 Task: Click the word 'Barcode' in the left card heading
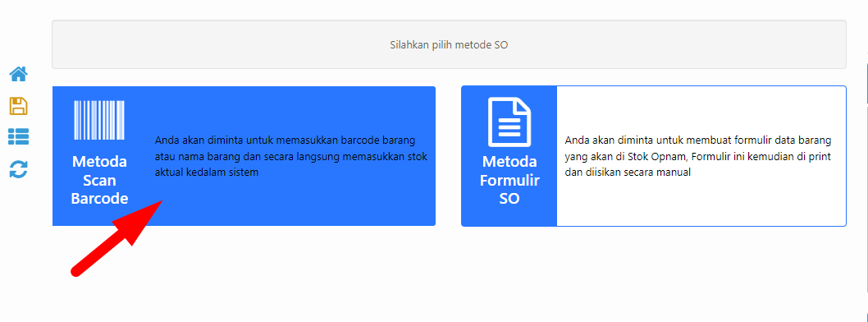point(99,199)
